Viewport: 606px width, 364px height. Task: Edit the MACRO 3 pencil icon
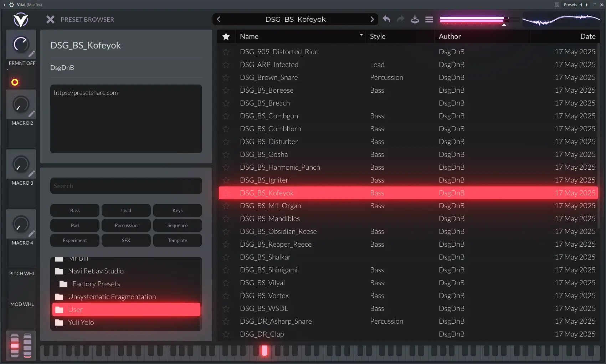pos(32,174)
